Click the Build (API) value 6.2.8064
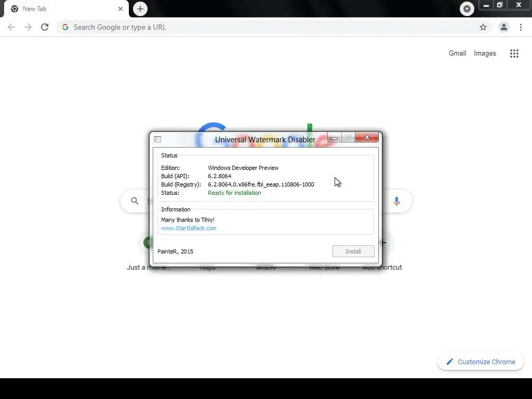Image resolution: width=532 pixels, height=399 pixels. [220, 176]
